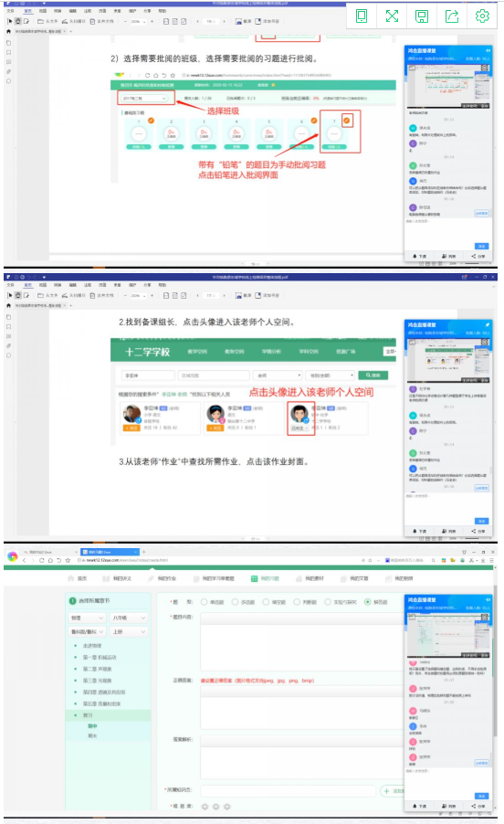Click the teacher avatar outlined in red
The width and height of the screenshot is (504, 824).
click(x=299, y=414)
